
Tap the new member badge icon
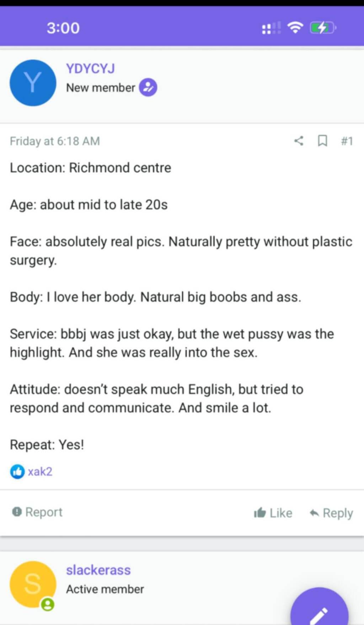[x=148, y=88]
